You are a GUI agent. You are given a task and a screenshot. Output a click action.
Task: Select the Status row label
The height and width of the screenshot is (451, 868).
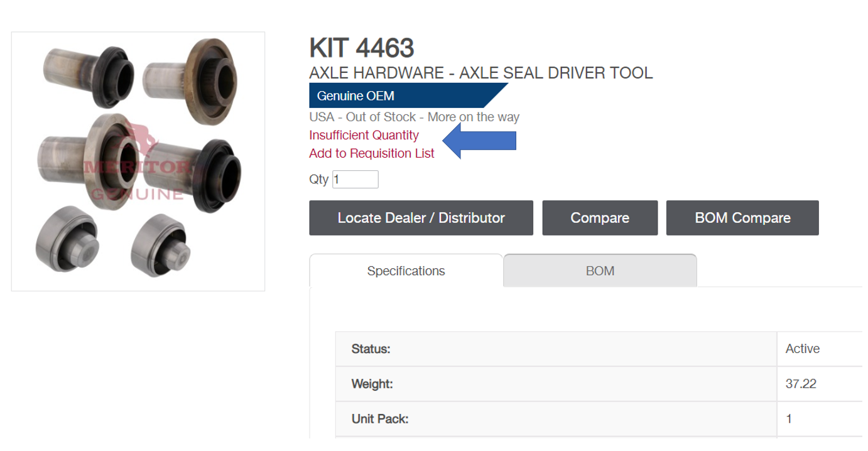tap(371, 349)
